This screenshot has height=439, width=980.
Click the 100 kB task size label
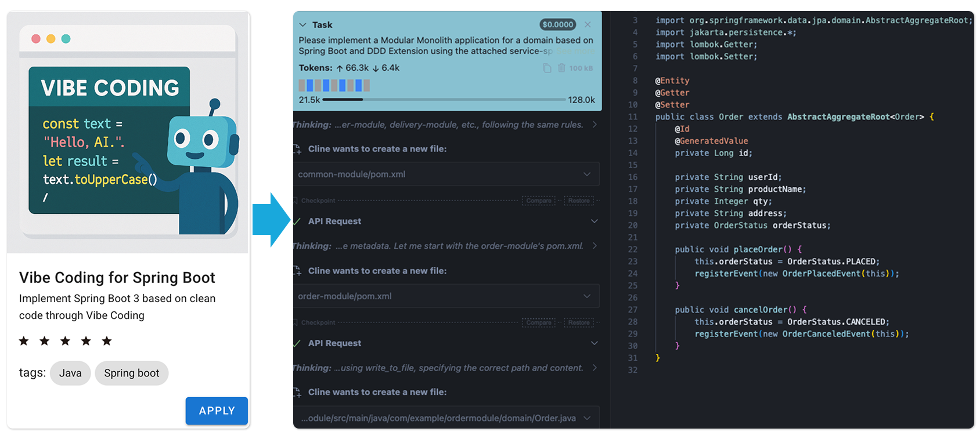[581, 68]
